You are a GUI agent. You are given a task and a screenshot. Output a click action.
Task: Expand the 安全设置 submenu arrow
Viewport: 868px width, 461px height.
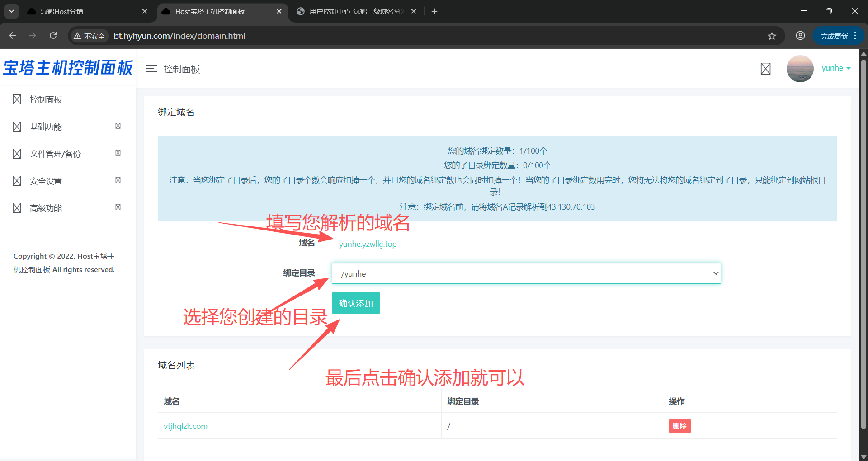click(x=118, y=180)
